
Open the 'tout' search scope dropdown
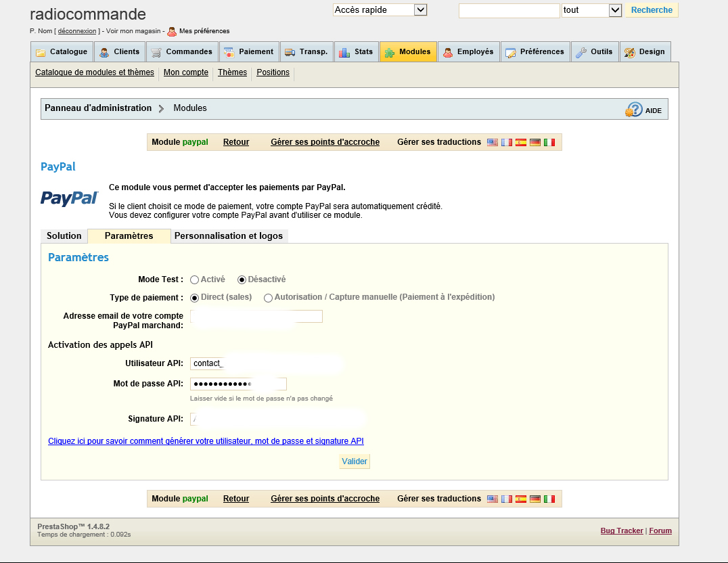point(591,10)
